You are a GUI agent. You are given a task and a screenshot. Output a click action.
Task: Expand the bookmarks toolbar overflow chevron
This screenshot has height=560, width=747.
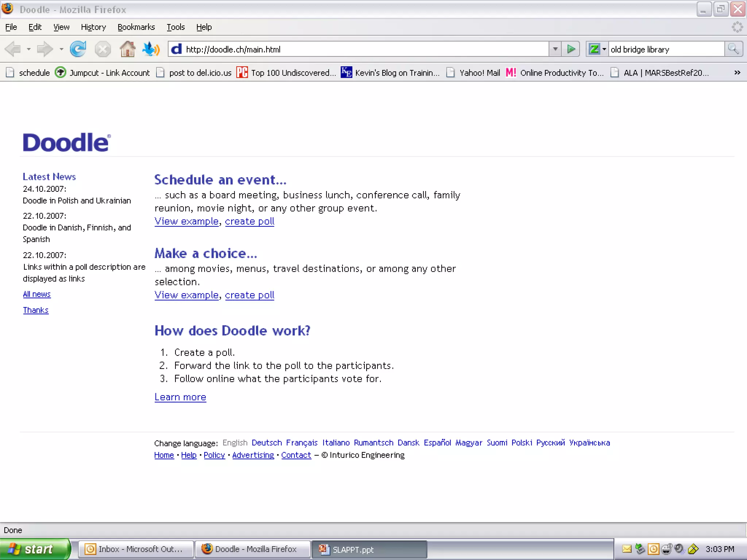(x=737, y=73)
